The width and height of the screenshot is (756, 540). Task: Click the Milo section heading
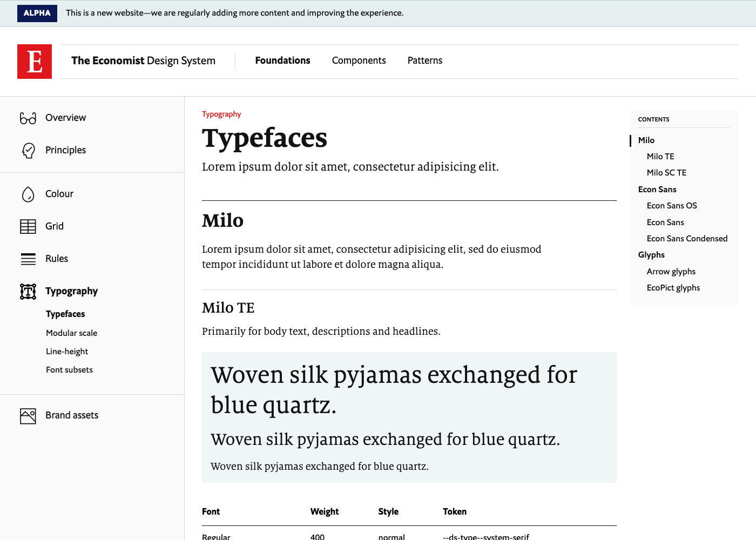point(222,221)
